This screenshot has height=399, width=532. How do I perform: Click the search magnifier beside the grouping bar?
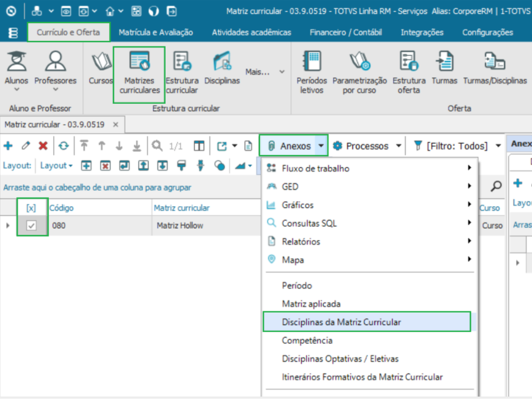(x=496, y=185)
